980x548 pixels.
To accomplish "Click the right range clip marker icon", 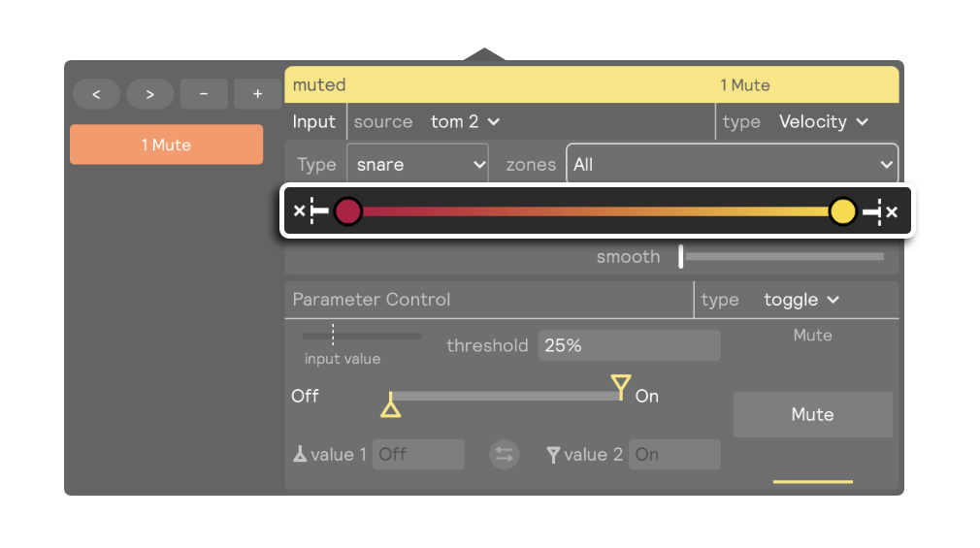I will coord(880,211).
